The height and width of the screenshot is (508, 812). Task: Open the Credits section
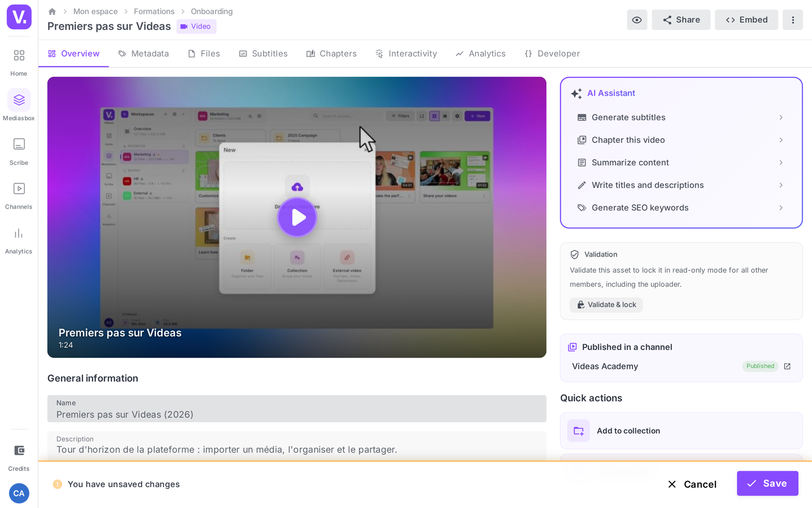click(19, 457)
